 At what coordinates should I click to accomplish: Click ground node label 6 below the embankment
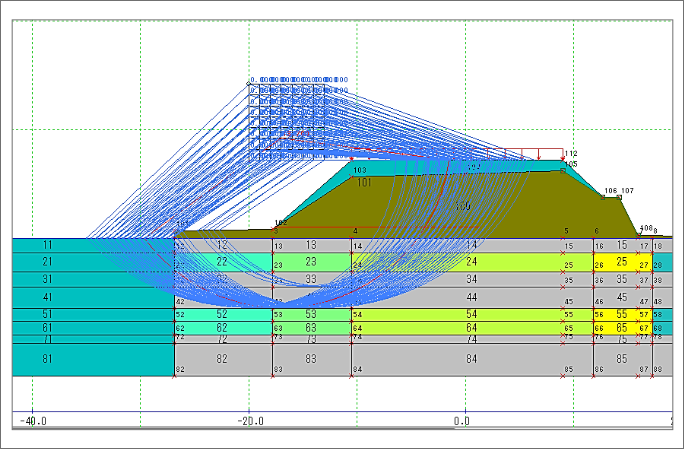597,231
